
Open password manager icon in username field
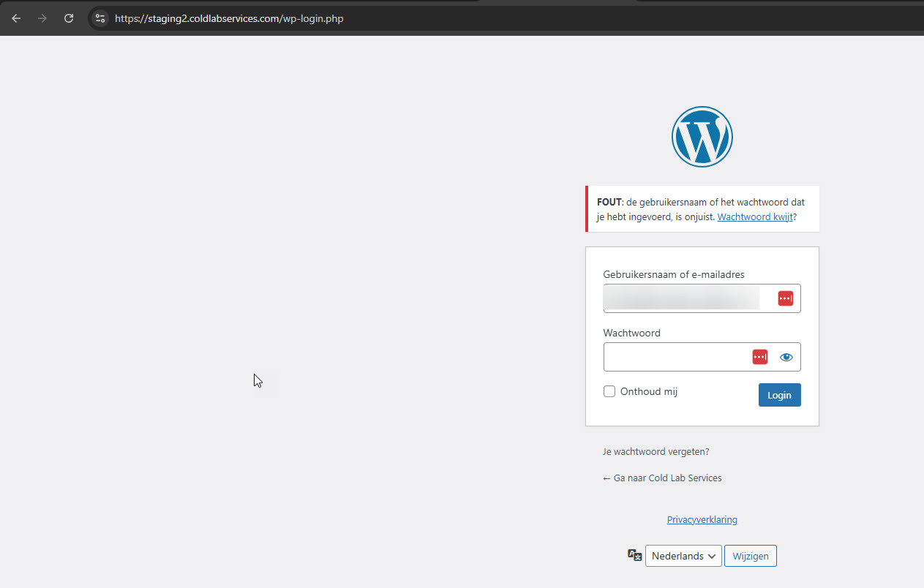point(785,298)
